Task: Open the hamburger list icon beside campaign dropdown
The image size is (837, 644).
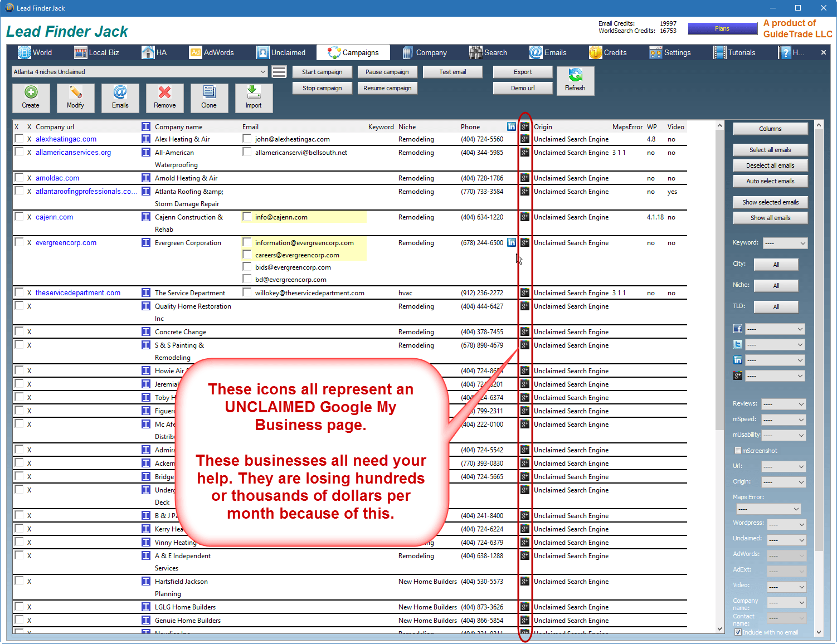Action: (279, 72)
